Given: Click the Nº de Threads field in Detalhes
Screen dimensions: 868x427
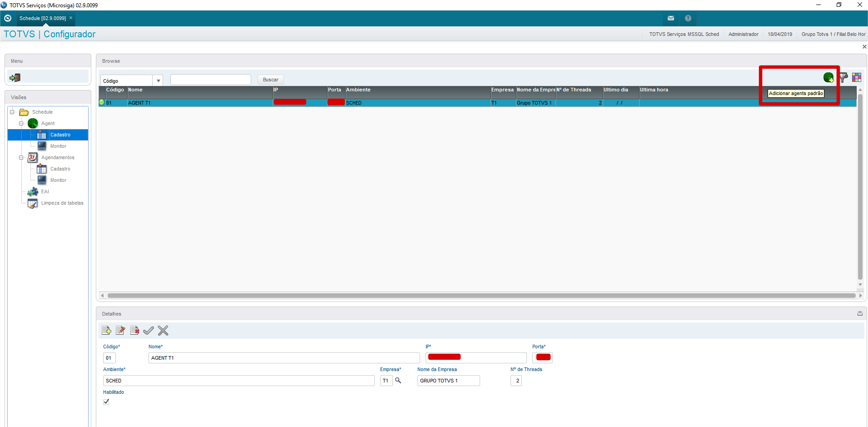Looking at the screenshot, I should point(516,381).
